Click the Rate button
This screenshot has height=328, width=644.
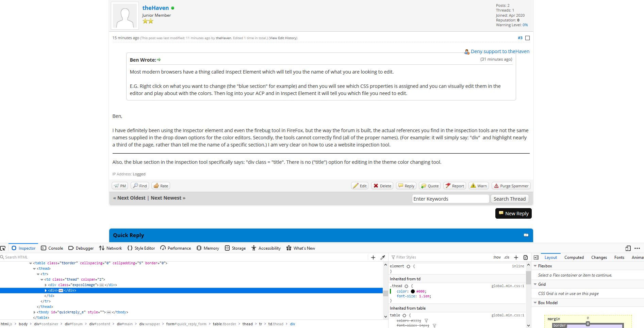click(x=161, y=186)
